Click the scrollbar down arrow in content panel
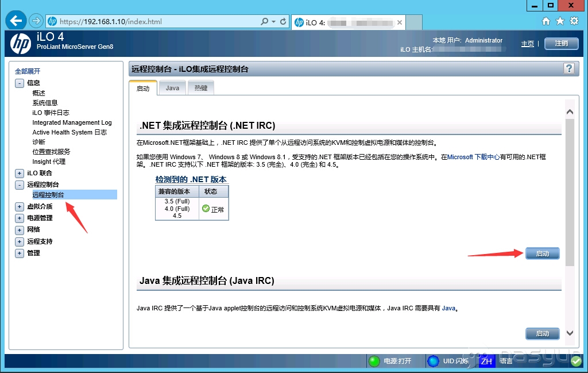Viewport: 588px width, 373px height. [570, 333]
